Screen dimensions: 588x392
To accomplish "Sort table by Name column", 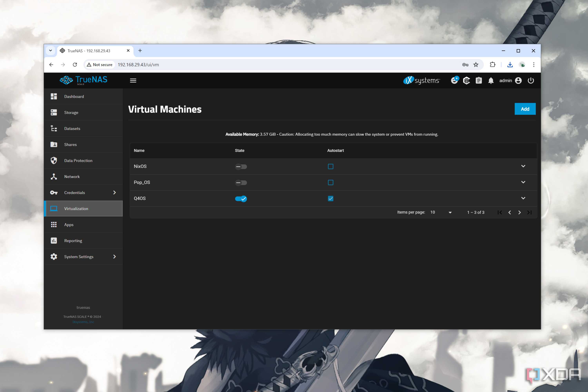I will (139, 151).
